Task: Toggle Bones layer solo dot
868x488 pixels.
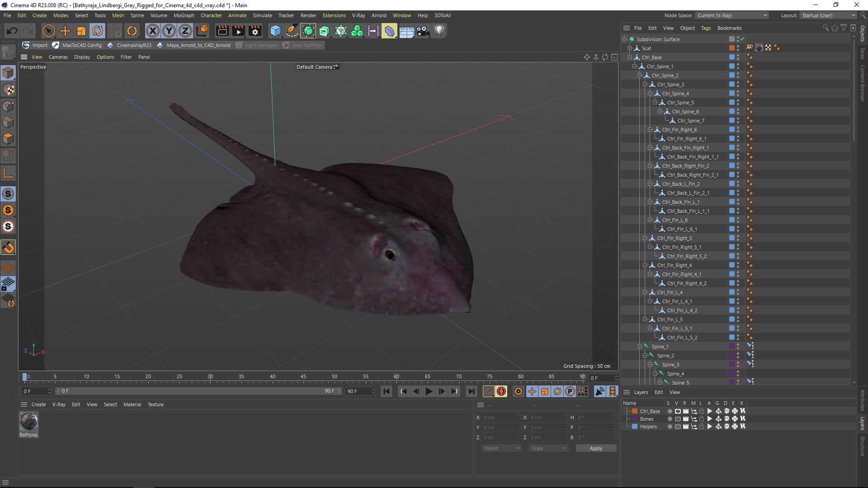Action: (670, 419)
